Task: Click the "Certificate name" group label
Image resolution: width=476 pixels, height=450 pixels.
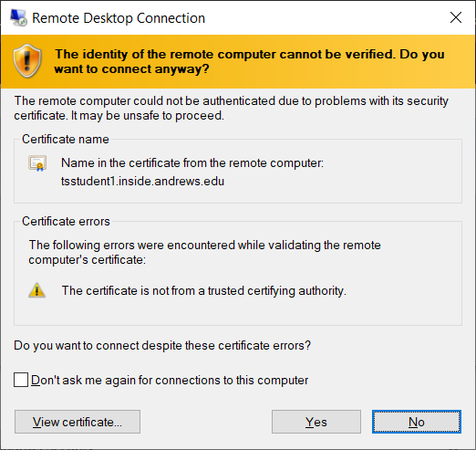Action: 66,139
